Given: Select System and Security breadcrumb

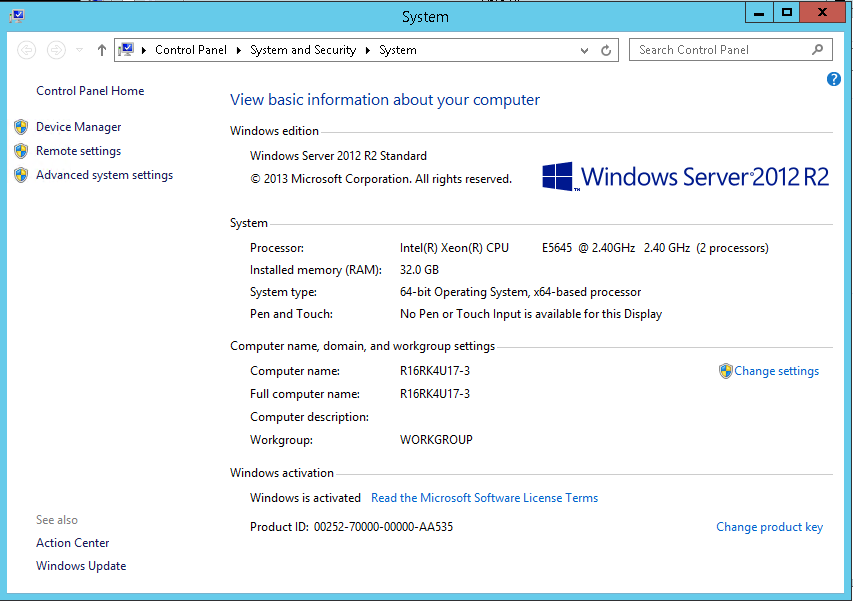Looking at the screenshot, I should pos(302,50).
